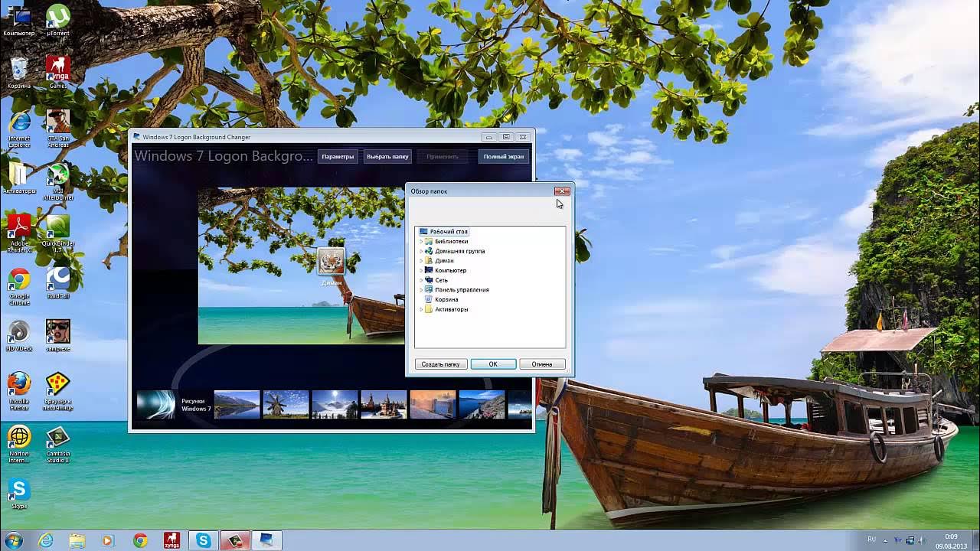Open the samp desktop shortcut
This screenshot has width=980, height=551.
pyautogui.click(x=58, y=336)
